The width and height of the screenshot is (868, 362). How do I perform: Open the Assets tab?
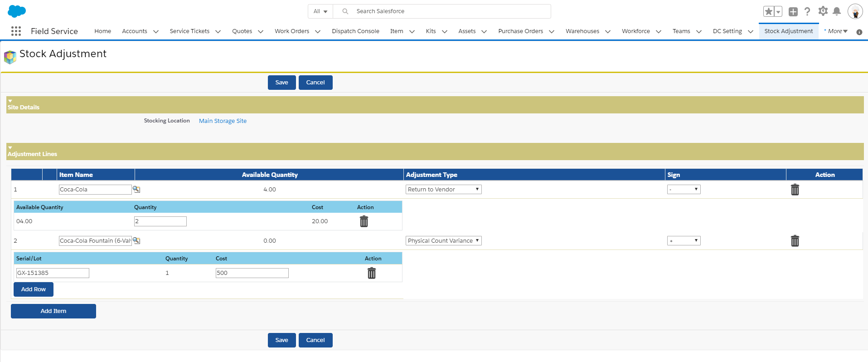click(x=467, y=31)
